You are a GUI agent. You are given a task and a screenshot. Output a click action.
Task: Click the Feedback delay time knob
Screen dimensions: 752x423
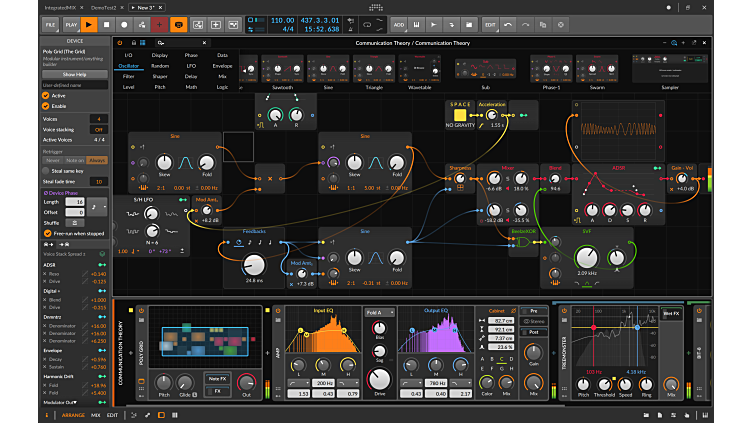[254, 265]
